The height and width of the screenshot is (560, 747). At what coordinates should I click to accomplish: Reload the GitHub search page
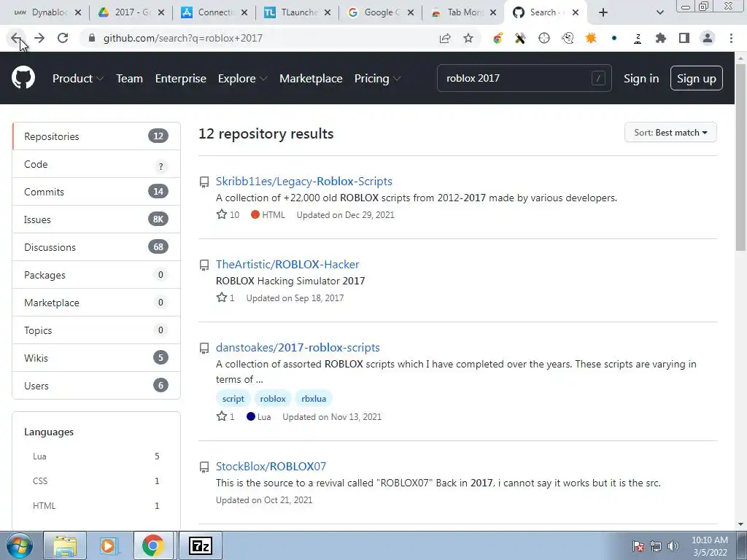[x=63, y=38]
